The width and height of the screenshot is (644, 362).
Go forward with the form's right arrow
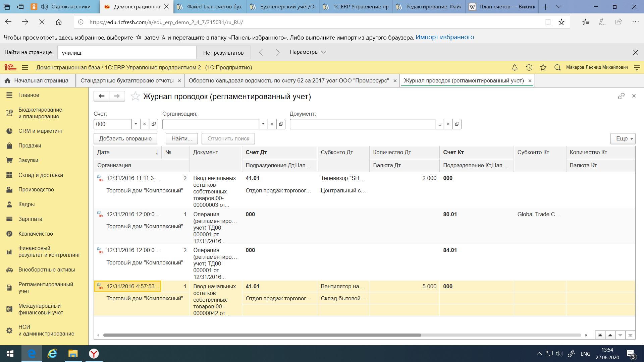pyautogui.click(x=117, y=96)
